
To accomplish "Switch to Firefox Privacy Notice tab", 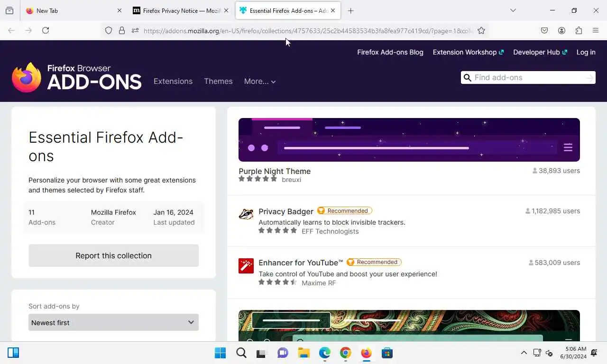I will [180, 10].
